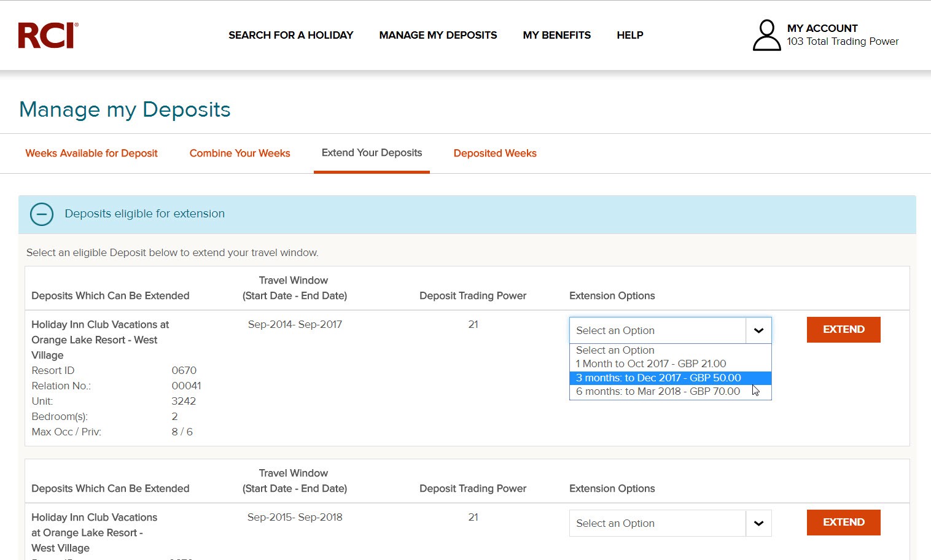Click the 103 Total Trading Power text
Viewport: 931px width, 560px height.
(x=843, y=41)
